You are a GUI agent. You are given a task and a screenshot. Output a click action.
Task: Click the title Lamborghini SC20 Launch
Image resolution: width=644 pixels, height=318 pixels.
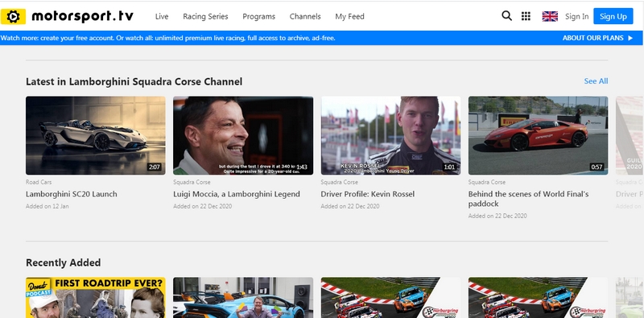[x=72, y=194]
